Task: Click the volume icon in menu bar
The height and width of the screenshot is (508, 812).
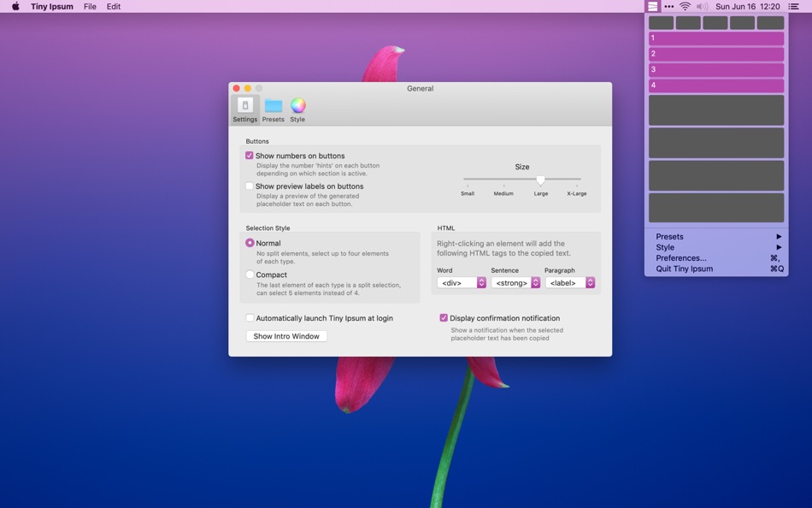Action: click(x=702, y=6)
